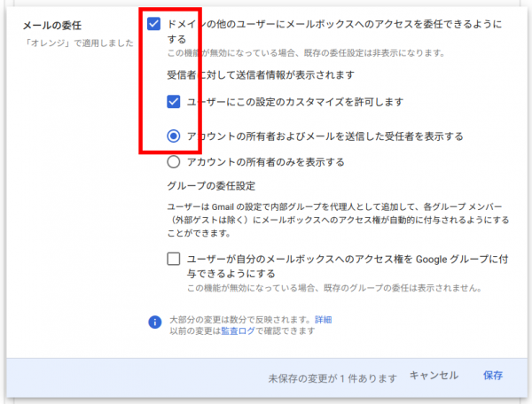Screen dimensions: 532x404
Task: Click the 未保存の変更が 1 件あります message
Action: coord(333,377)
